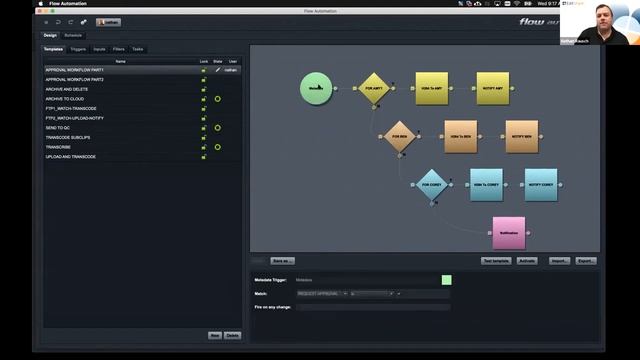Click the Test template button
Screen dimensions: 640x360
tap(496, 261)
